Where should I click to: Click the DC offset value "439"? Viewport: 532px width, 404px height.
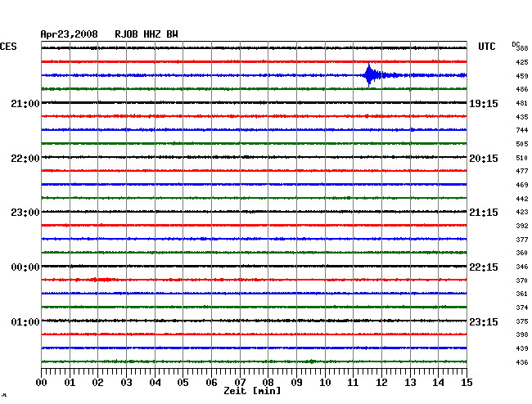(x=522, y=348)
